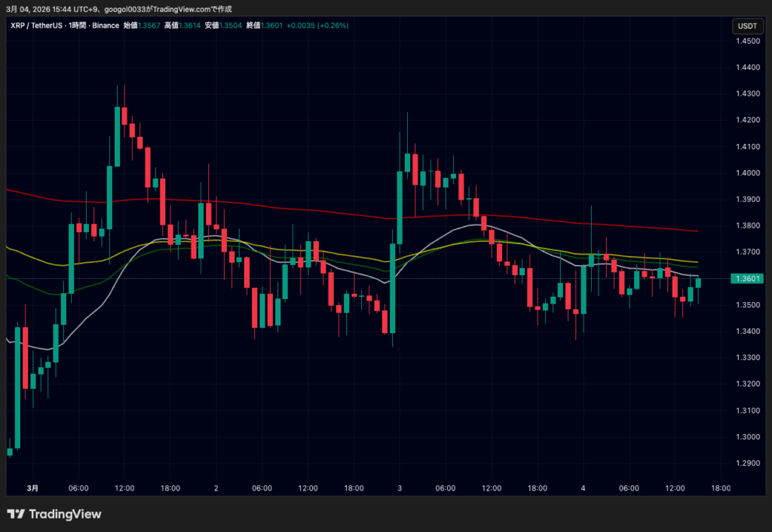Click the 1.3400 price axis label
Image resolution: width=772 pixels, height=532 pixels.
click(747, 332)
